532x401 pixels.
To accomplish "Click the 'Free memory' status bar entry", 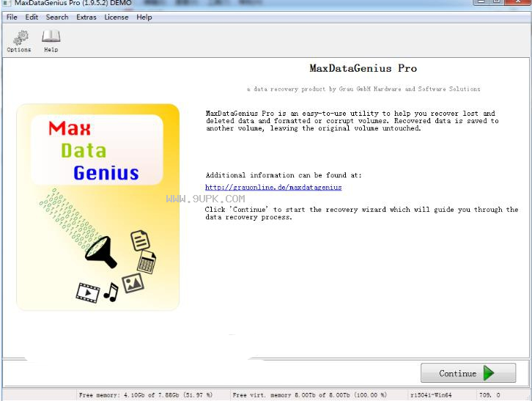I will pos(146,395).
